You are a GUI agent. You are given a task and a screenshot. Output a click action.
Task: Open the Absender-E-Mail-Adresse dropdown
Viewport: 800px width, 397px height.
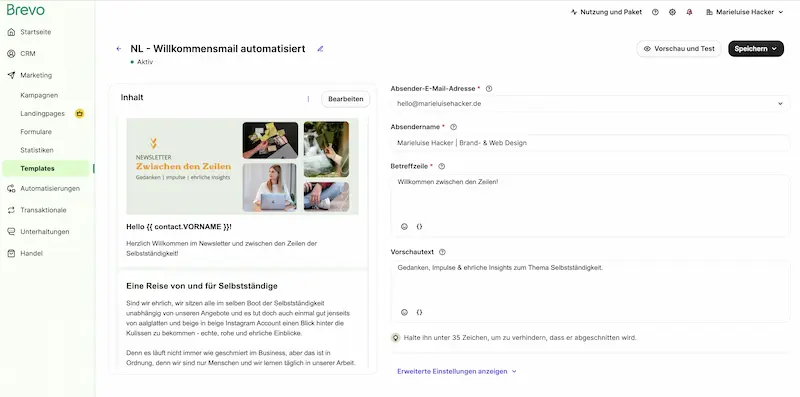pos(590,104)
